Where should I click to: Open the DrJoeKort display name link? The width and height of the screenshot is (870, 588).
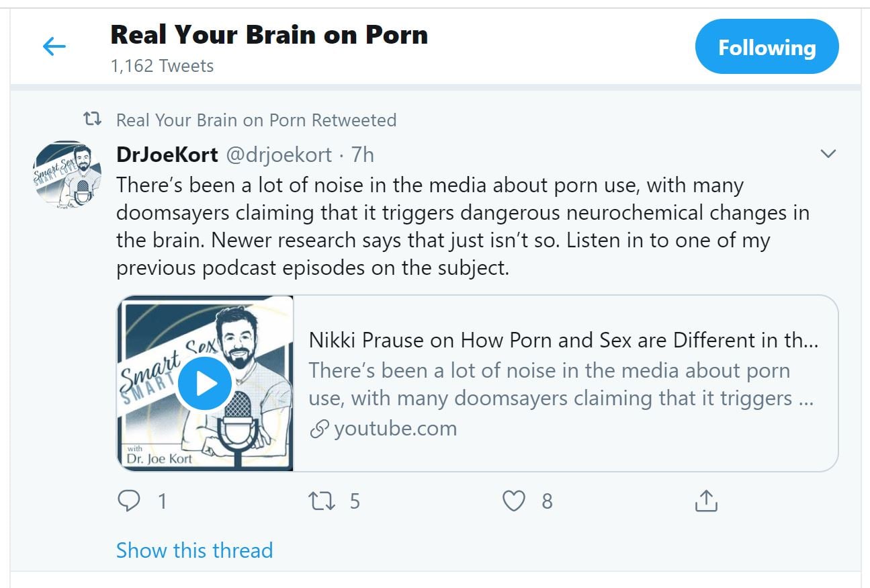click(x=167, y=155)
